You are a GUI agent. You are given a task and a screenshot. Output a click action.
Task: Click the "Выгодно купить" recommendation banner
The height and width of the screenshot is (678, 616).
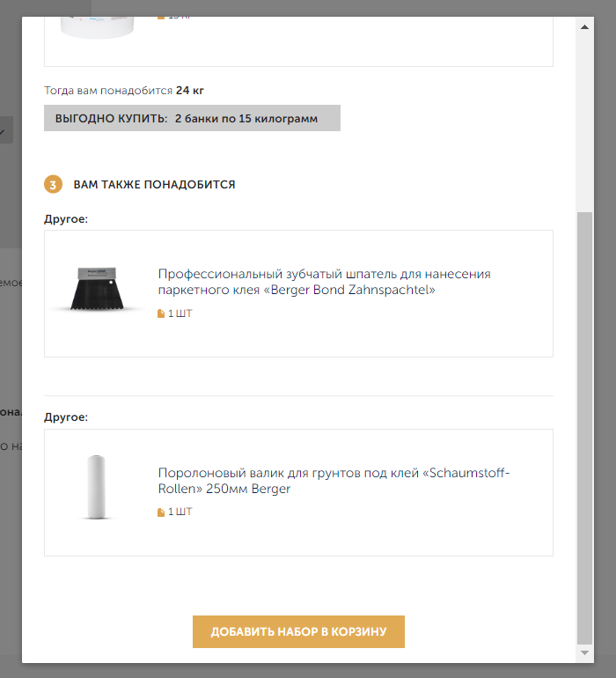(192, 118)
